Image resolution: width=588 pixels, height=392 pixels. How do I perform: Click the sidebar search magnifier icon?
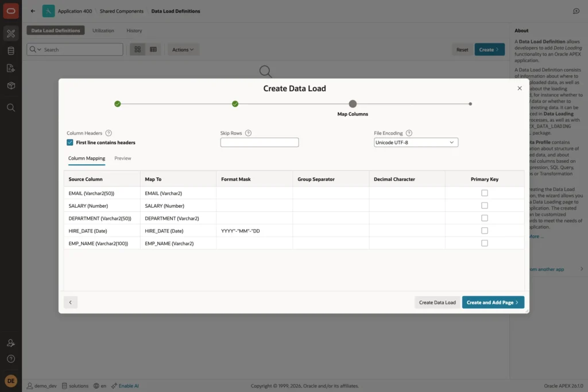[x=11, y=107]
